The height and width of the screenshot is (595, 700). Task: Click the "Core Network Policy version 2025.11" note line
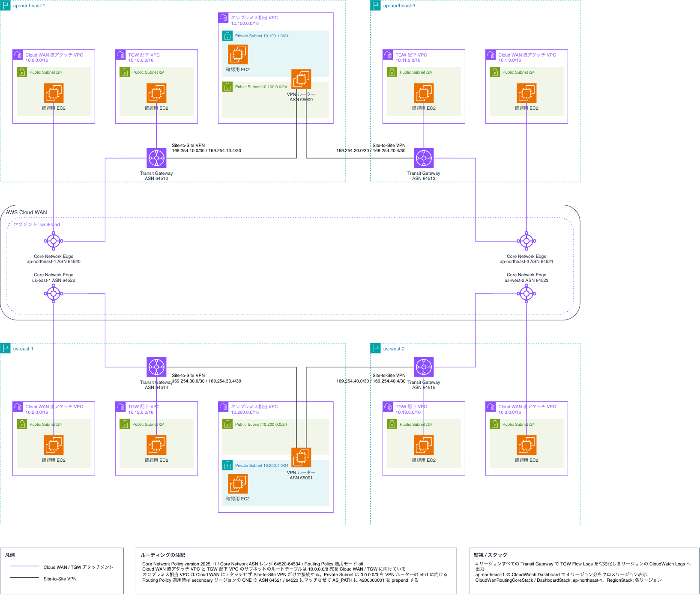[x=253, y=564]
